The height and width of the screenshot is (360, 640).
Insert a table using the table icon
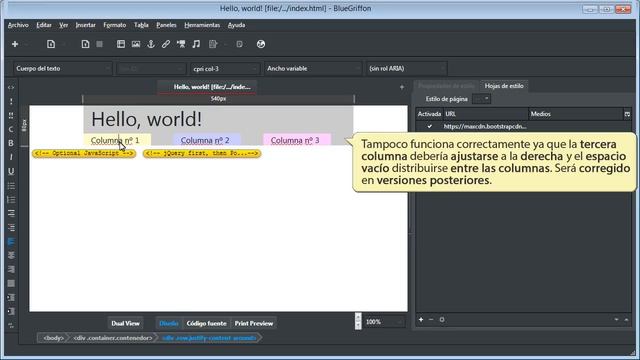click(121, 44)
